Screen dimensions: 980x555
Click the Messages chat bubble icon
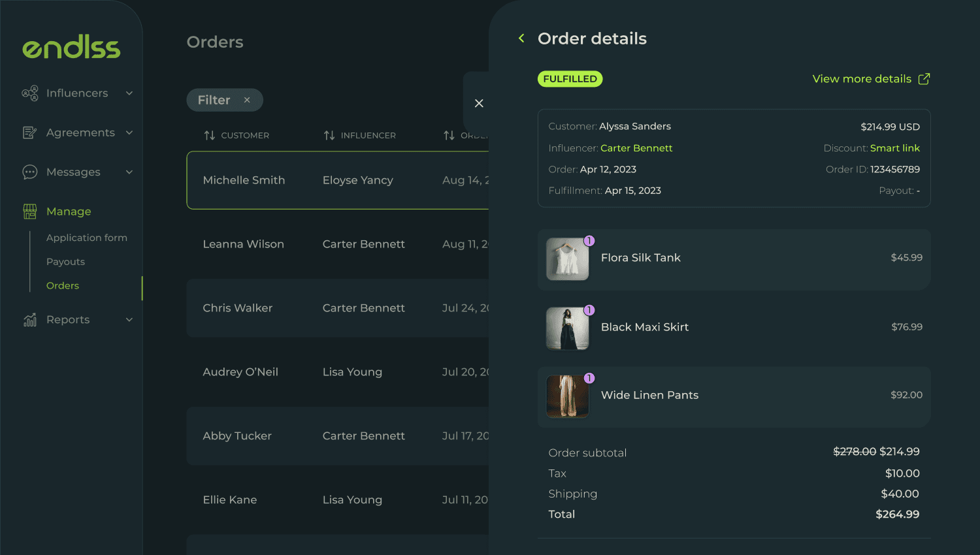coord(30,172)
